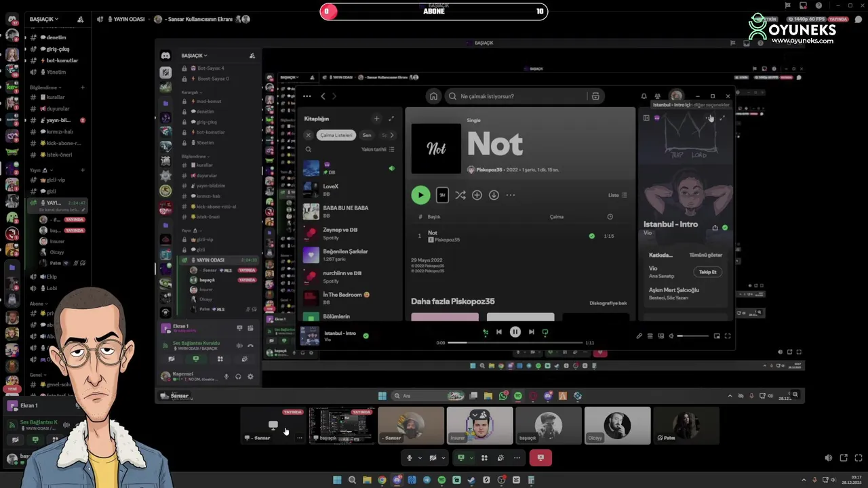
Task: Show more library filter chips via the arrow
Action: click(x=391, y=135)
